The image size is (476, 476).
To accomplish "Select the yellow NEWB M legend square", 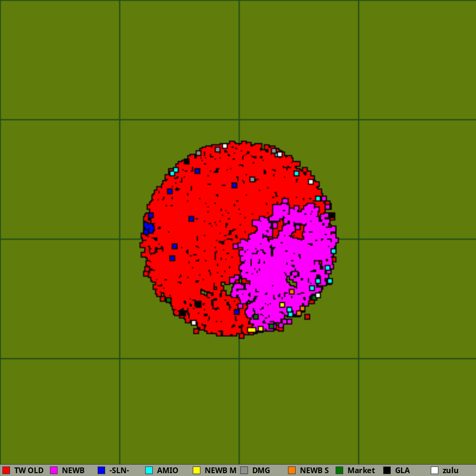I will pyautogui.click(x=197, y=470).
